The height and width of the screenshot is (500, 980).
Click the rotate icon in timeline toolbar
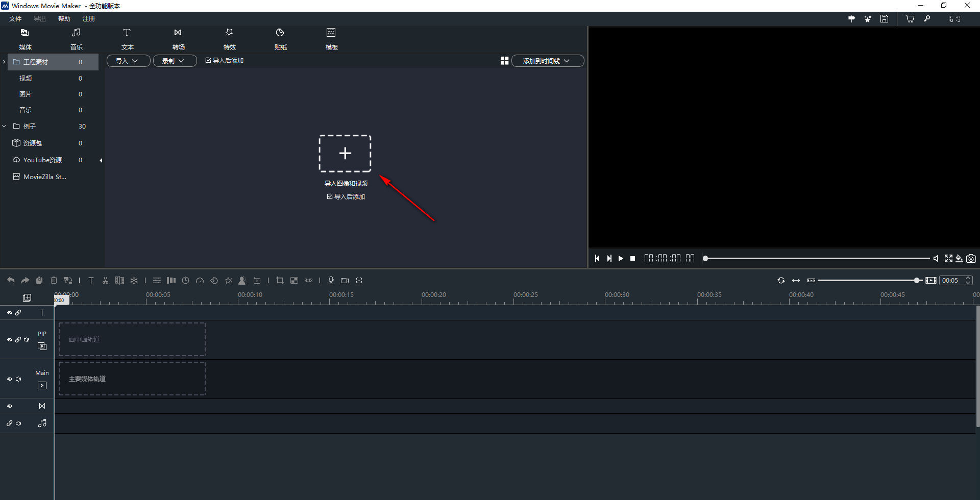click(214, 280)
